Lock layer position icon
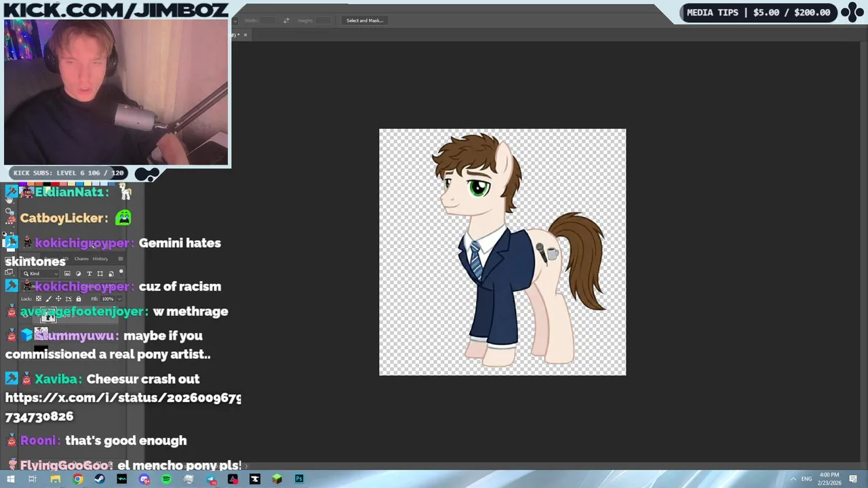868x488 pixels. point(58,299)
